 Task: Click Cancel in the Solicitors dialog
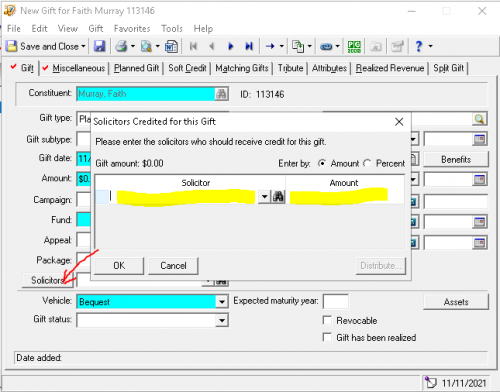[173, 266]
